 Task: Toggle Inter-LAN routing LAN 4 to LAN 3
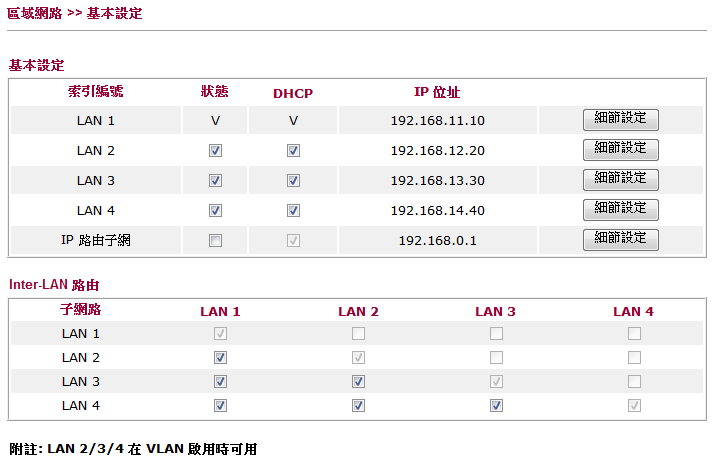(x=496, y=405)
